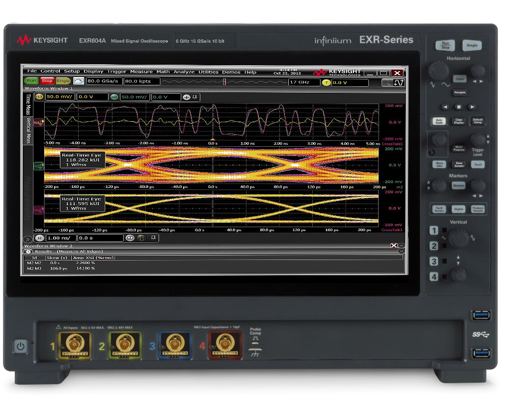Click the auto scale icon beside Single
Viewport: 519px width, 420px height.
pos(79,81)
